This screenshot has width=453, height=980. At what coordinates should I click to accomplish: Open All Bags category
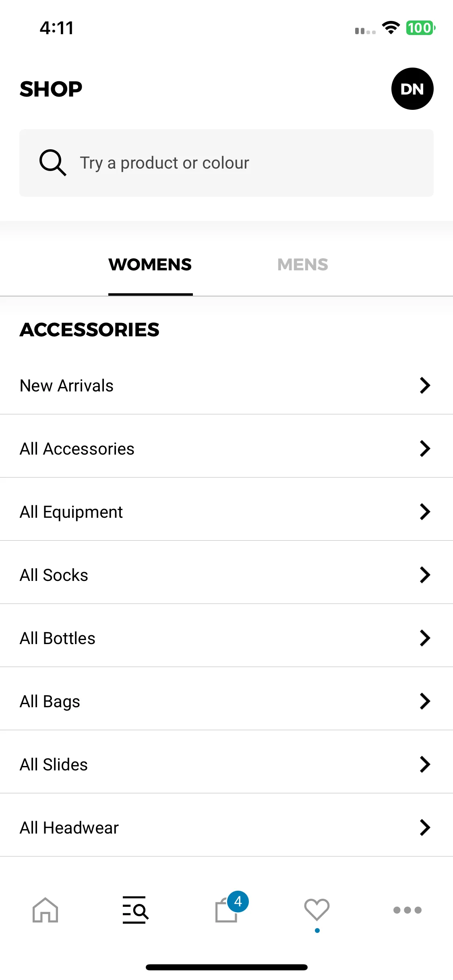(x=226, y=701)
